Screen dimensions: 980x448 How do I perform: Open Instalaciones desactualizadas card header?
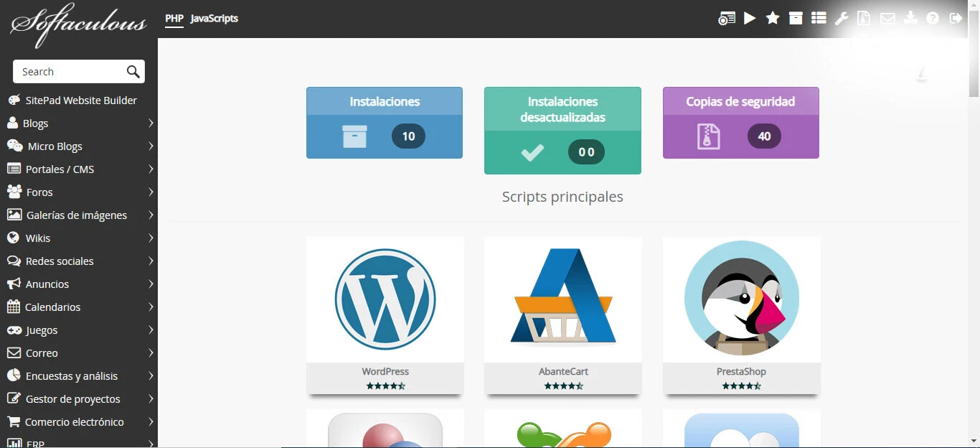tap(563, 109)
